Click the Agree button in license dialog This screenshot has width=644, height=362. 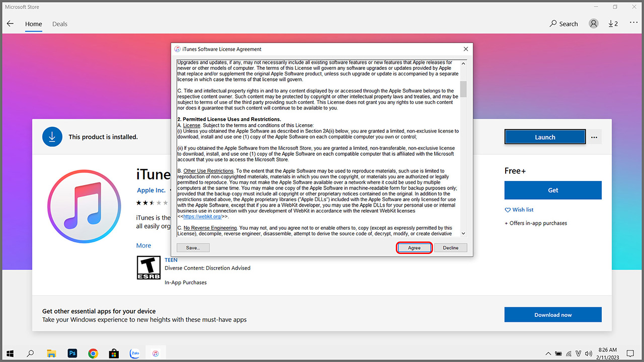414,248
